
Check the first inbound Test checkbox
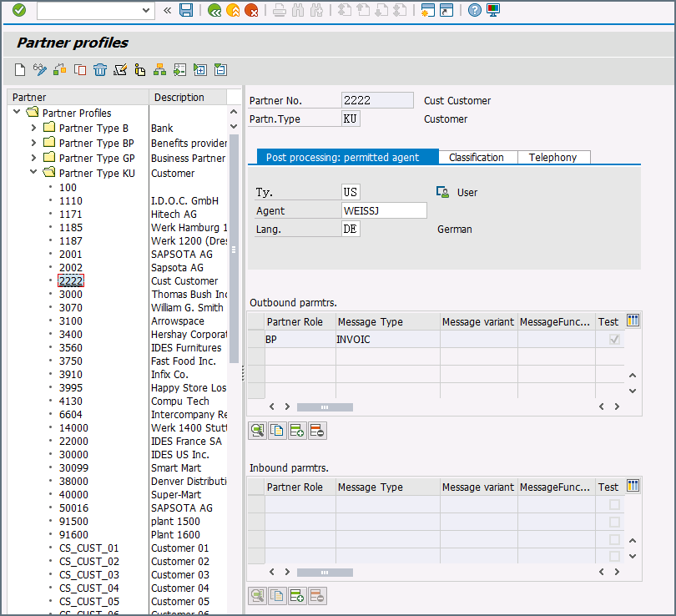tap(615, 505)
